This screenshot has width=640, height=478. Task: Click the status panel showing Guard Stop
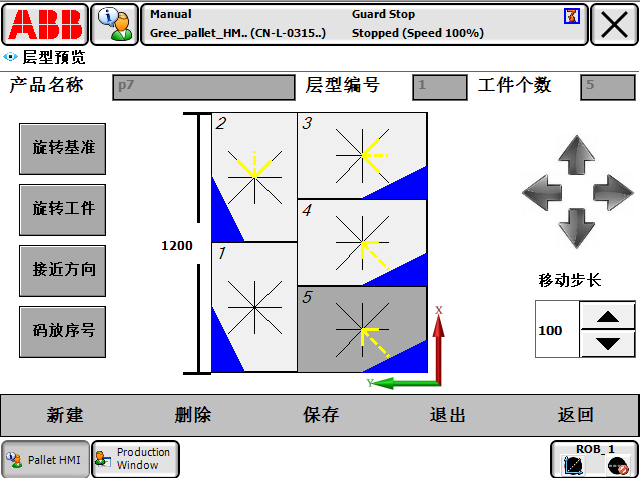tap(364, 24)
